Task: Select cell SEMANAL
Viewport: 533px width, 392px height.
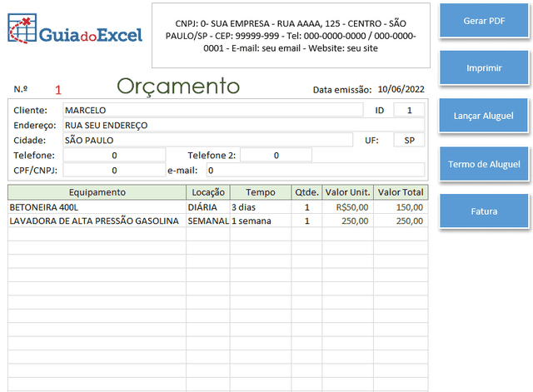Action: point(208,221)
